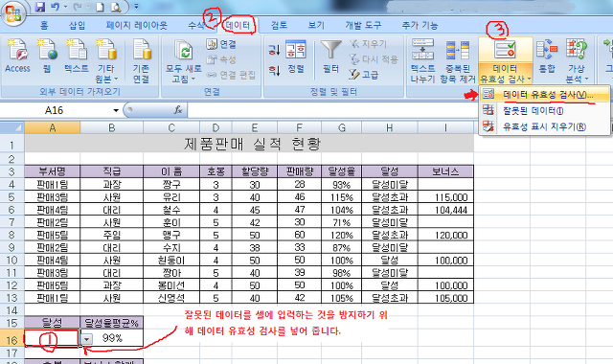Screen dimensions: 613x364
Task: Click 연결 편집 edit links
Action: tap(231, 75)
